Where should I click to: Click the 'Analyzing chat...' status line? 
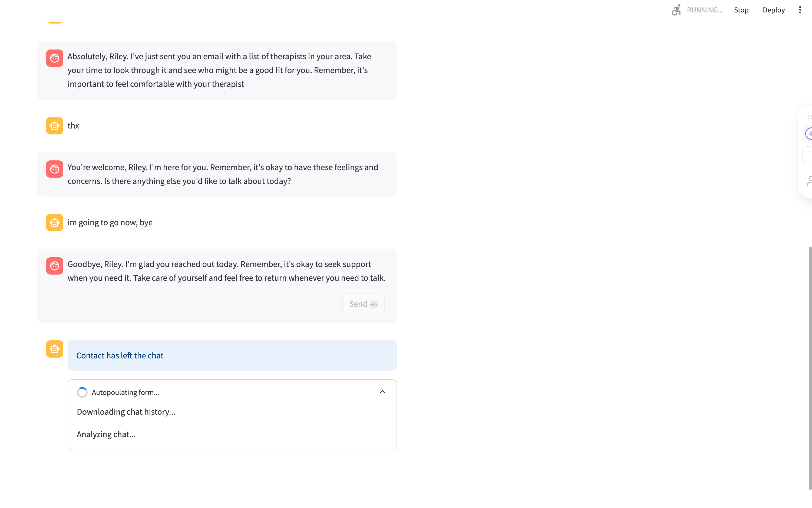(106, 434)
